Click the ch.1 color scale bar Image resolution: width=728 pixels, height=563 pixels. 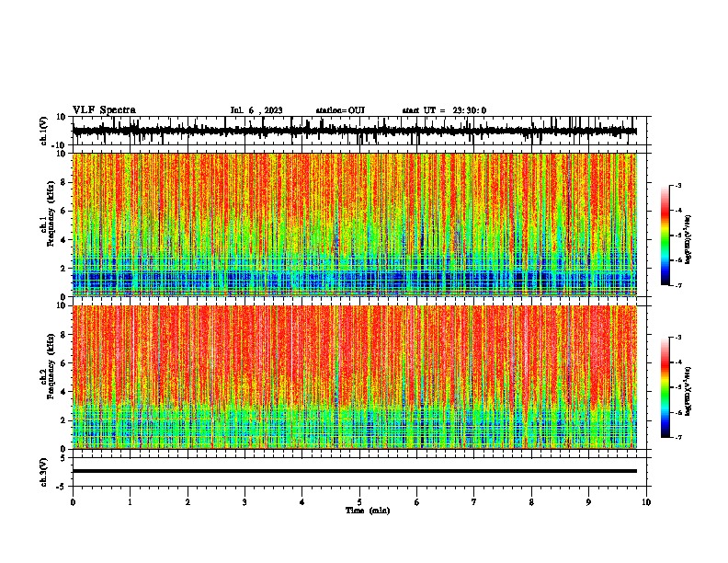click(x=665, y=236)
